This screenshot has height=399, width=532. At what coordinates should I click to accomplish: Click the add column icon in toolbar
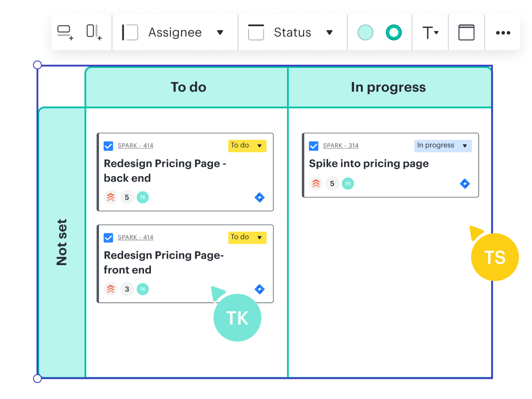click(94, 33)
